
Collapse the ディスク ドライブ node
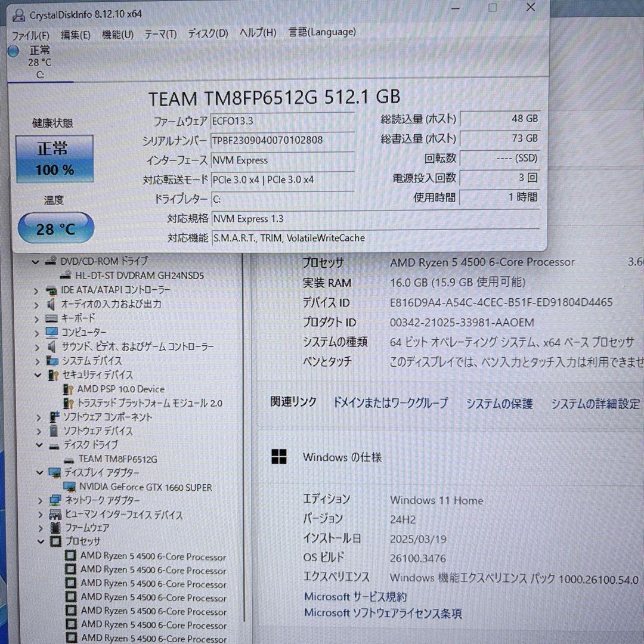tap(39, 445)
